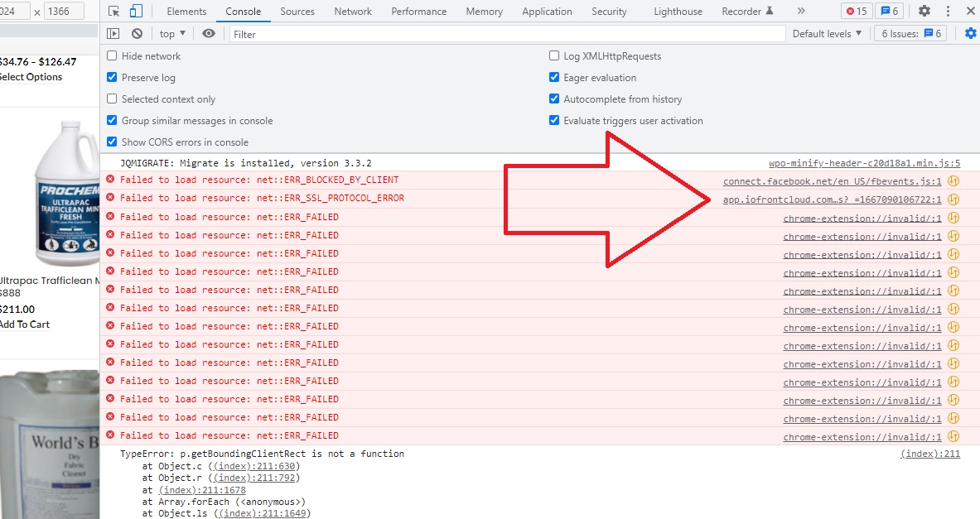Show the console sidebar icon
This screenshot has height=519, width=980.
pyautogui.click(x=113, y=34)
